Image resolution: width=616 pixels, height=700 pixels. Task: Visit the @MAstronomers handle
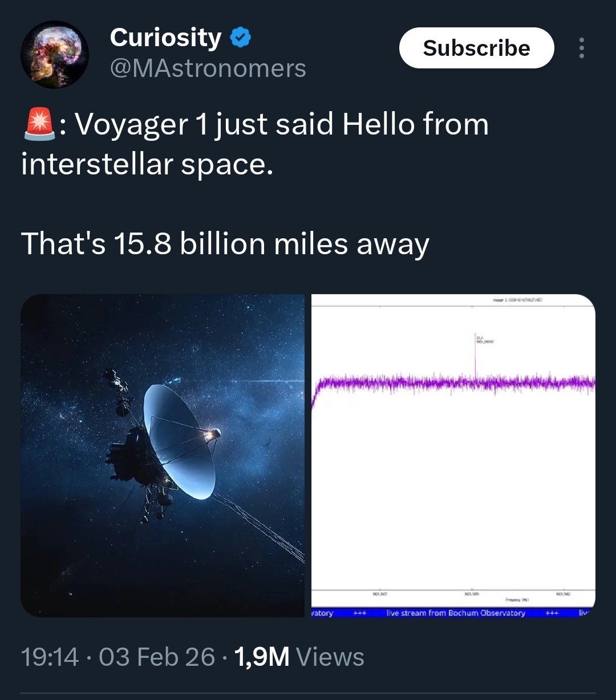208,69
